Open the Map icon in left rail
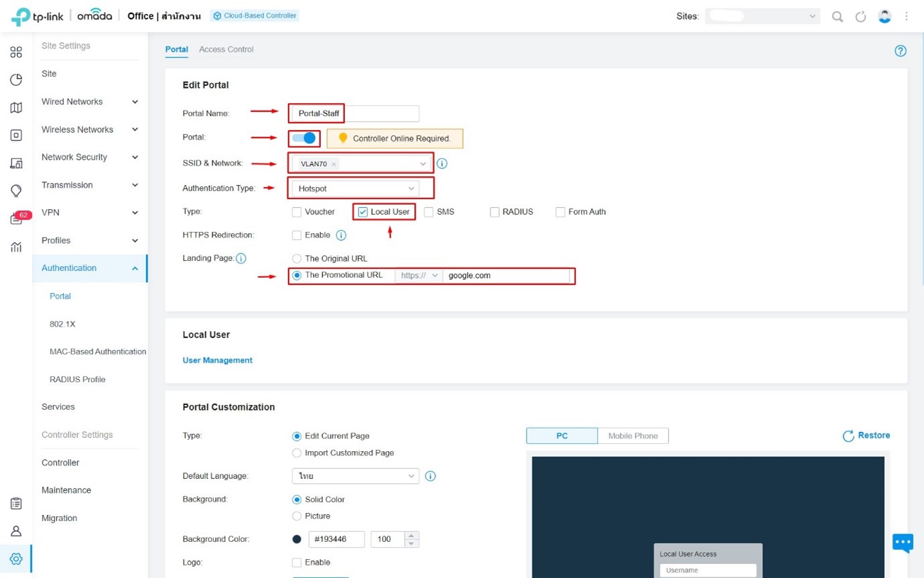This screenshot has height=578, width=924. (16, 107)
